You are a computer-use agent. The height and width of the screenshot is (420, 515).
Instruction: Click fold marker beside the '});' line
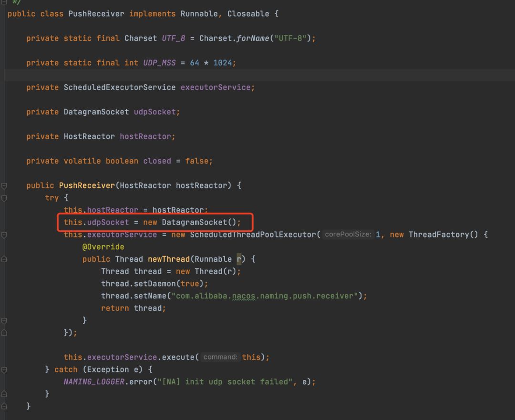coord(4,333)
